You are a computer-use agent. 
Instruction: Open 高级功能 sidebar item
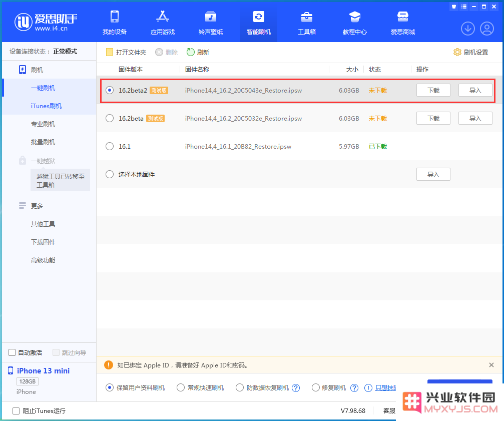(43, 260)
